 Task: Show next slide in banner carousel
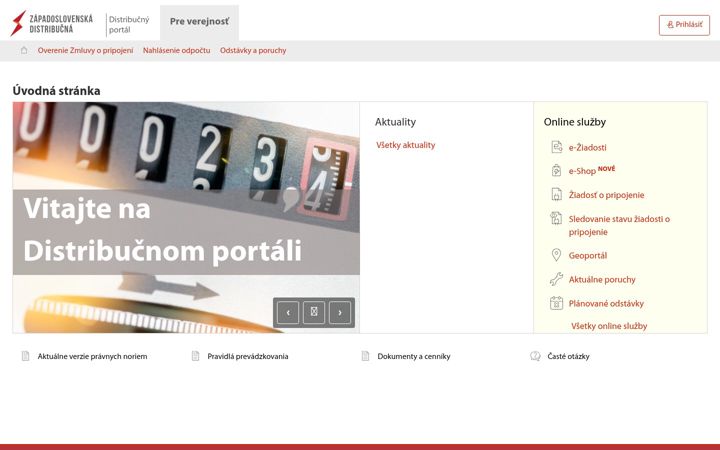[x=340, y=313]
